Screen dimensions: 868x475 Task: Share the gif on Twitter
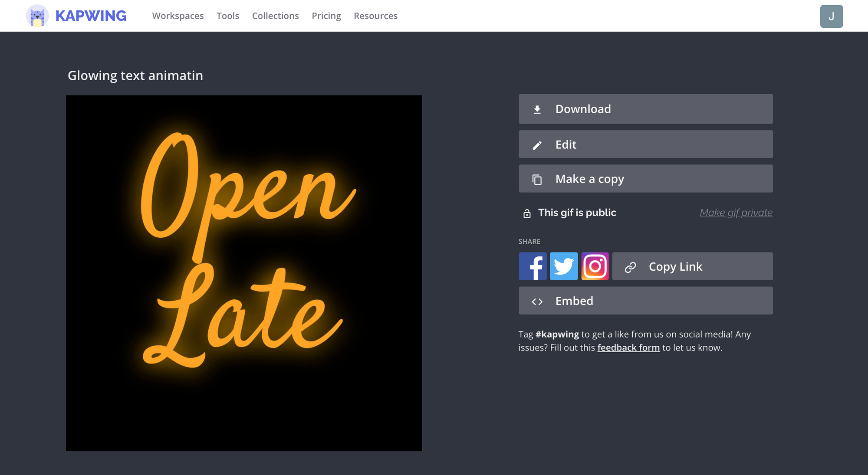pos(564,266)
